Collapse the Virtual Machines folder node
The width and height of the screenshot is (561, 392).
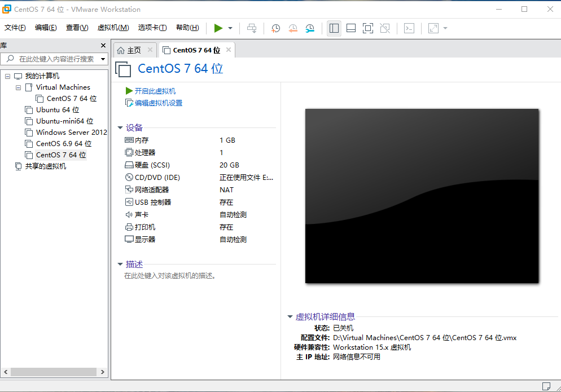click(x=18, y=87)
